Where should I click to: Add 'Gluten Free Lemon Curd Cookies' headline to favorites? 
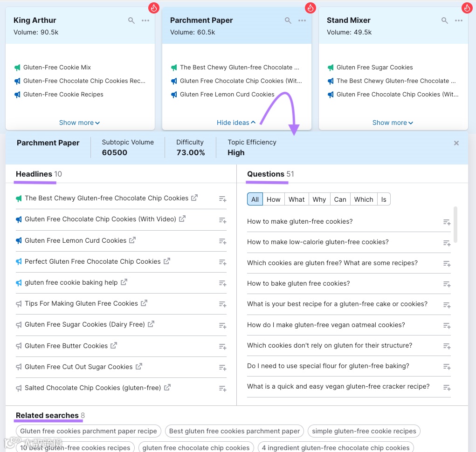(x=223, y=241)
